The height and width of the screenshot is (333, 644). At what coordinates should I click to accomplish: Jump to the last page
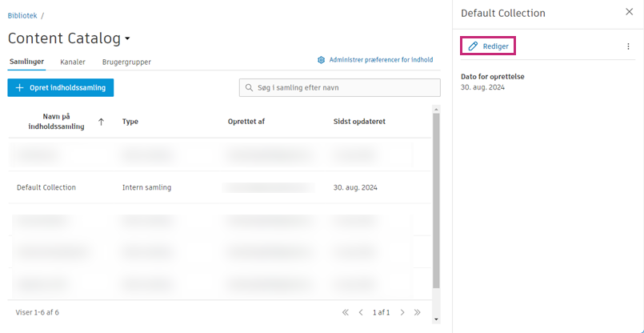(417, 312)
